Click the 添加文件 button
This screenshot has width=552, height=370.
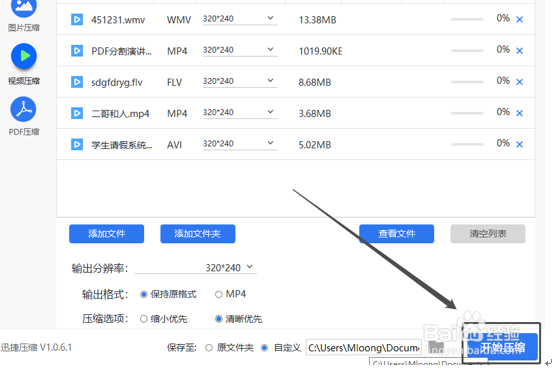[107, 234]
